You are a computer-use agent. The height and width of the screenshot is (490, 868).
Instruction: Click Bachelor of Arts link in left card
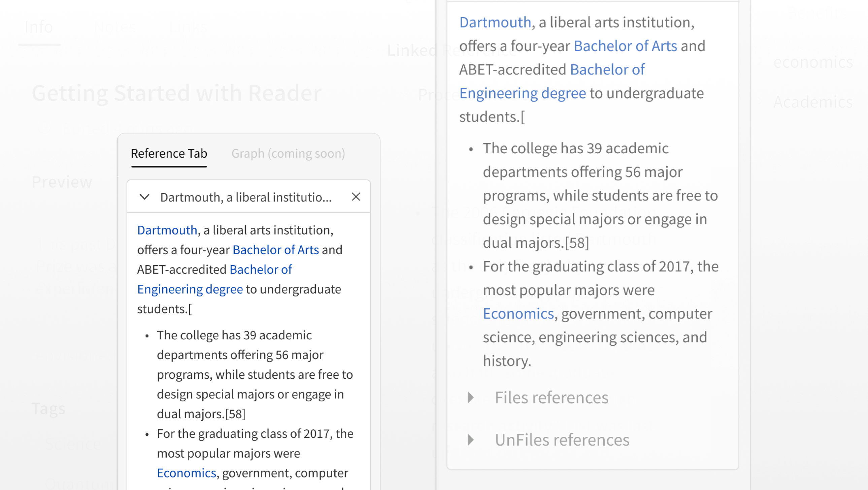(x=275, y=250)
